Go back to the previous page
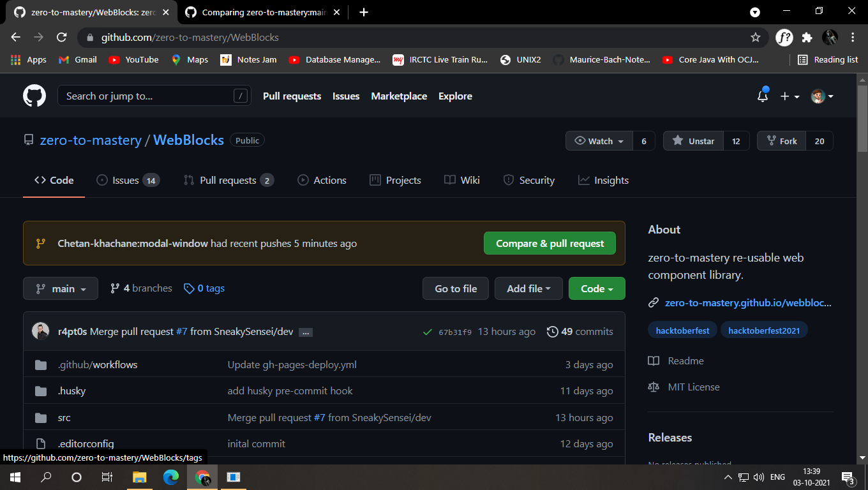Image resolution: width=868 pixels, height=490 pixels. (x=16, y=38)
